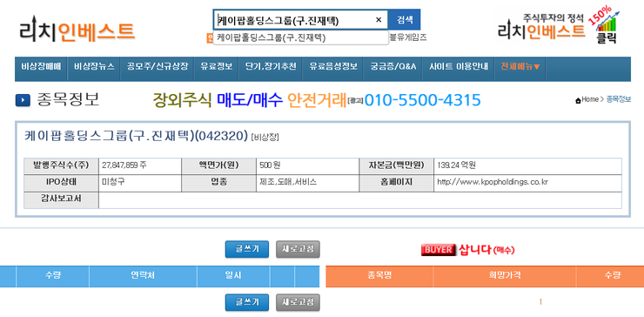The image size is (644, 317).
Task: Click the 희망가격 column header
Action: [x=505, y=276]
